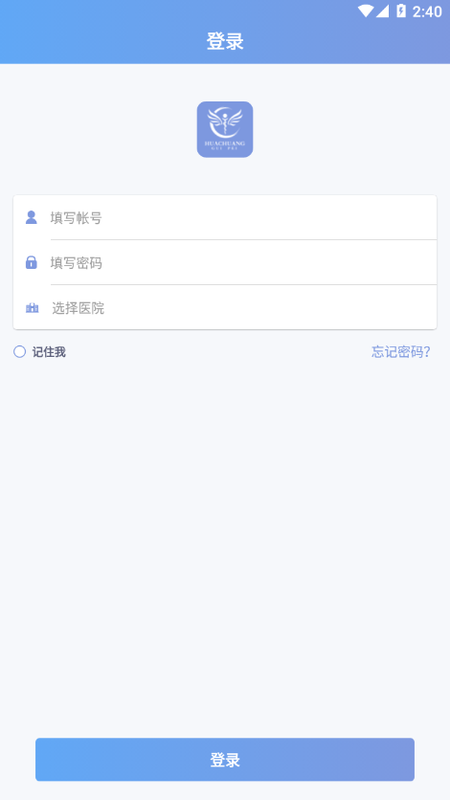This screenshot has height=800, width=450.
Task: Open the 选择医院 hospital selector
Action: click(x=225, y=308)
